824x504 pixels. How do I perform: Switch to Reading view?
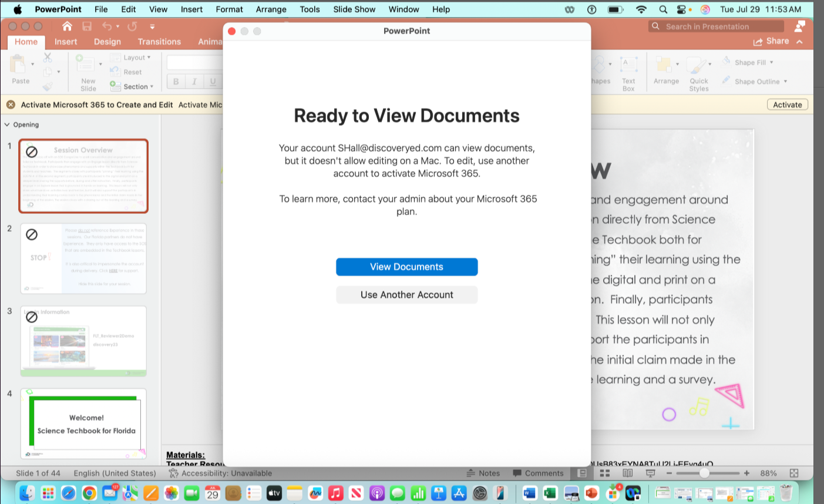pyautogui.click(x=627, y=473)
